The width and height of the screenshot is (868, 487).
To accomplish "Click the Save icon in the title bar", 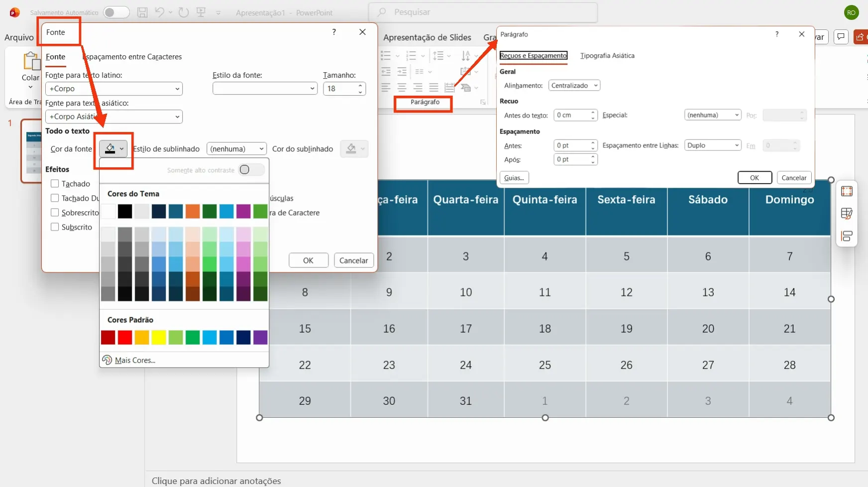I will (142, 12).
